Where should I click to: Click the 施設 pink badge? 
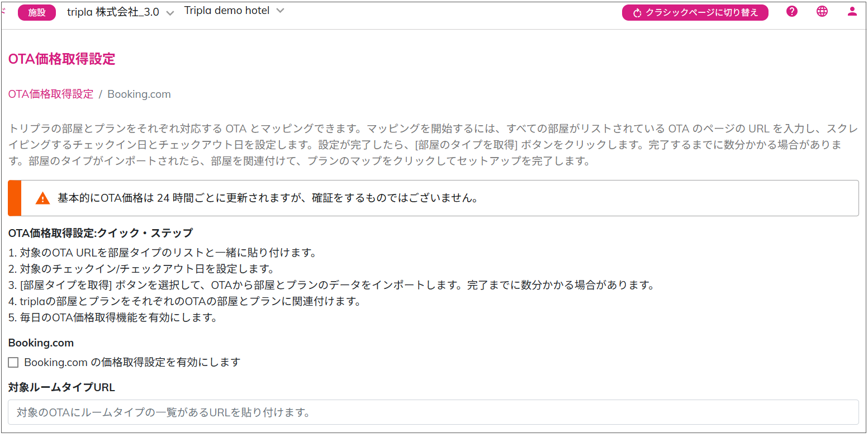point(37,12)
